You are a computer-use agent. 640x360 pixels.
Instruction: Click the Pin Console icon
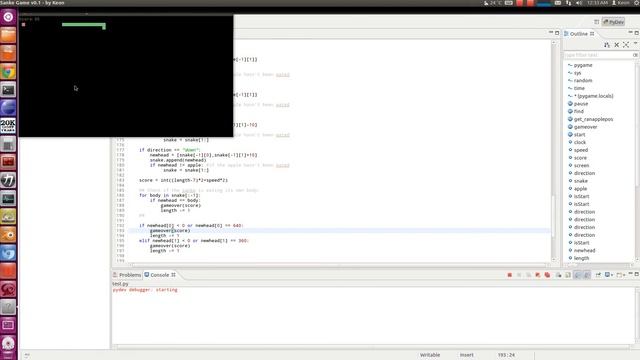(598, 275)
